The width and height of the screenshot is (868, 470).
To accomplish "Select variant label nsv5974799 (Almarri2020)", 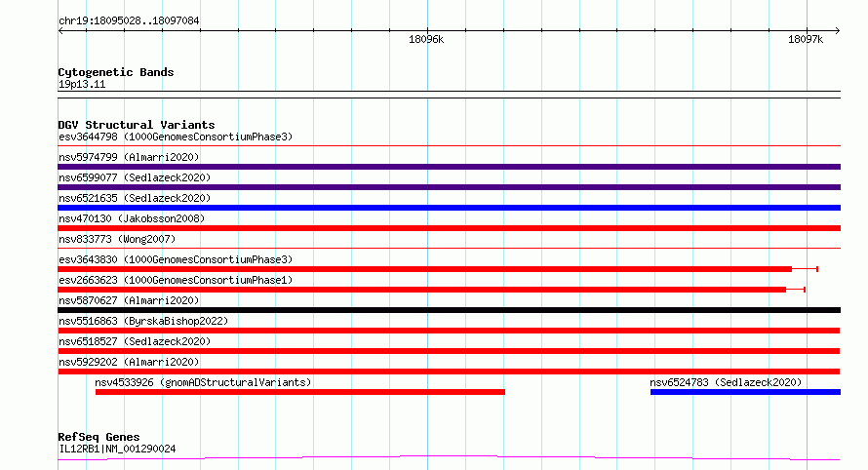I will (x=129, y=157).
